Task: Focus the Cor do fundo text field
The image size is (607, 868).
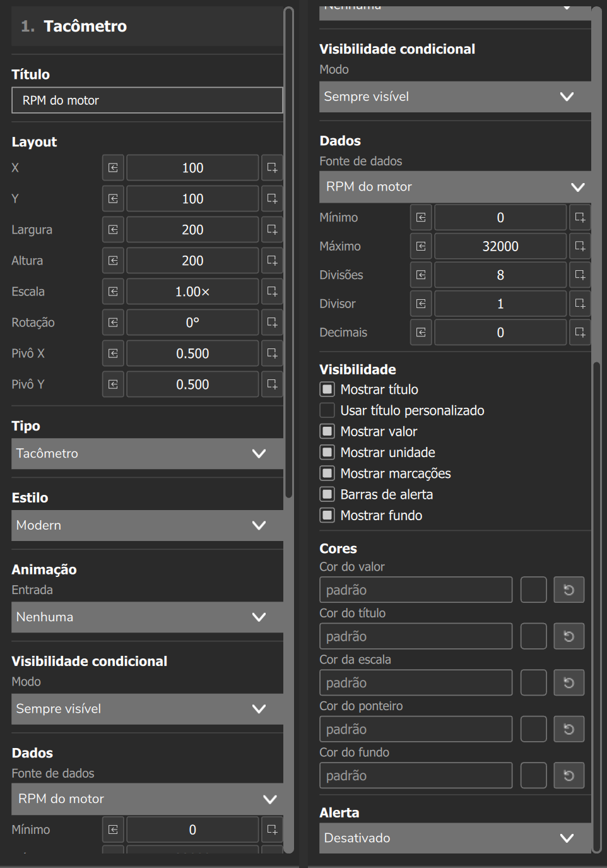Action: point(416,776)
